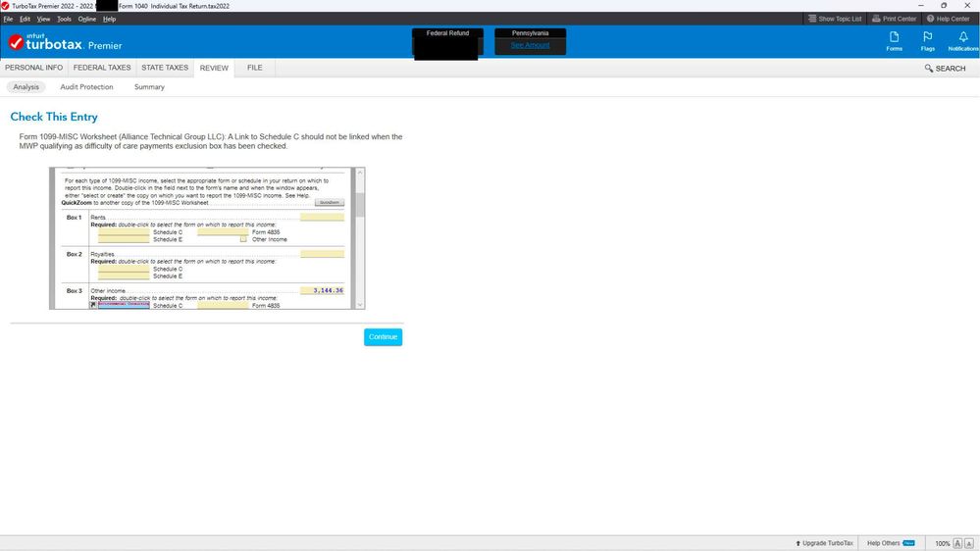This screenshot has height=551, width=980.
Task: Open the Tools menu
Action: pyautogui.click(x=64, y=19)
